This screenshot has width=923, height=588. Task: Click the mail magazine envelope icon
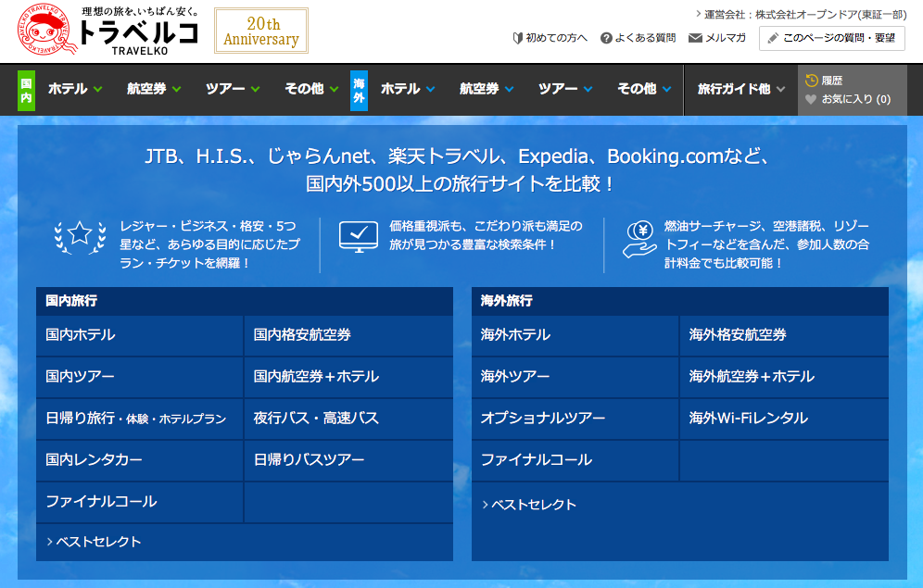pyautogui.click(x=695, y=38)
